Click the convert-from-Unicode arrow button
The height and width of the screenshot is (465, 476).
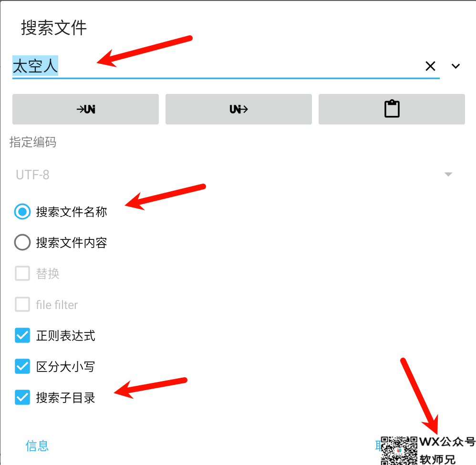click(238, 109)
